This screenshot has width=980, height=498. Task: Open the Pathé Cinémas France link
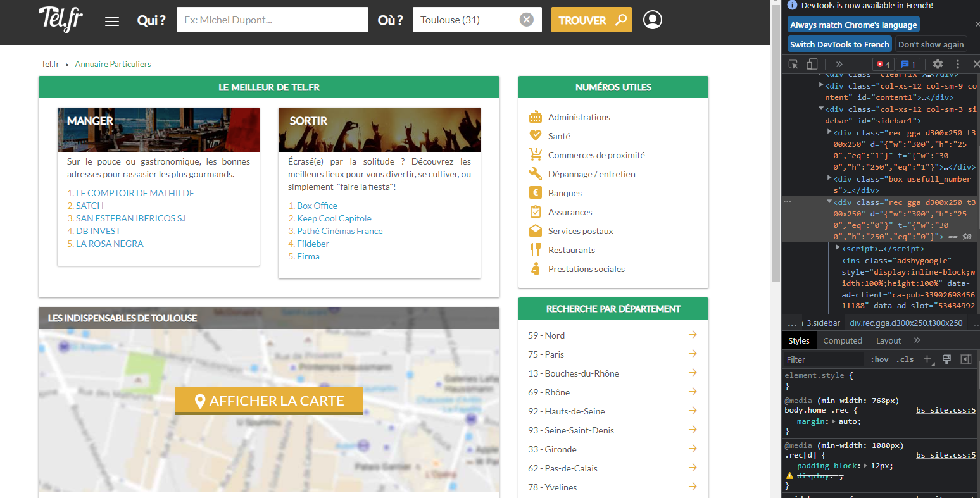pos(339,231)
